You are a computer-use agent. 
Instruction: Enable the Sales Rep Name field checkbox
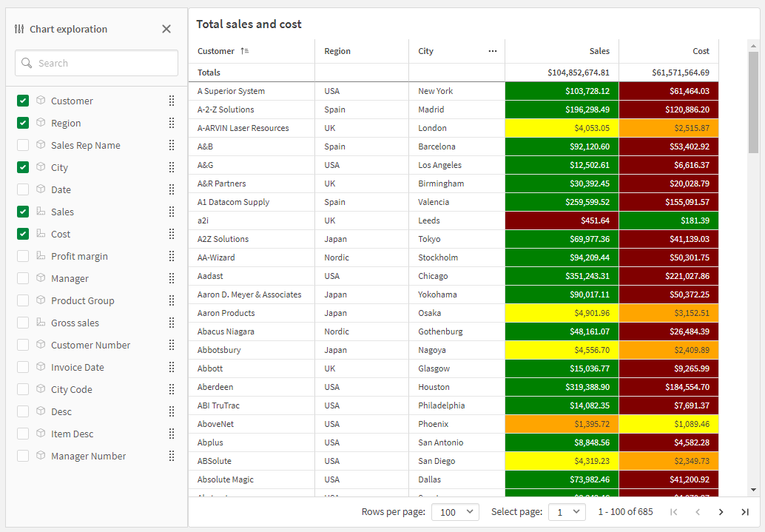(x=21, y=145)
